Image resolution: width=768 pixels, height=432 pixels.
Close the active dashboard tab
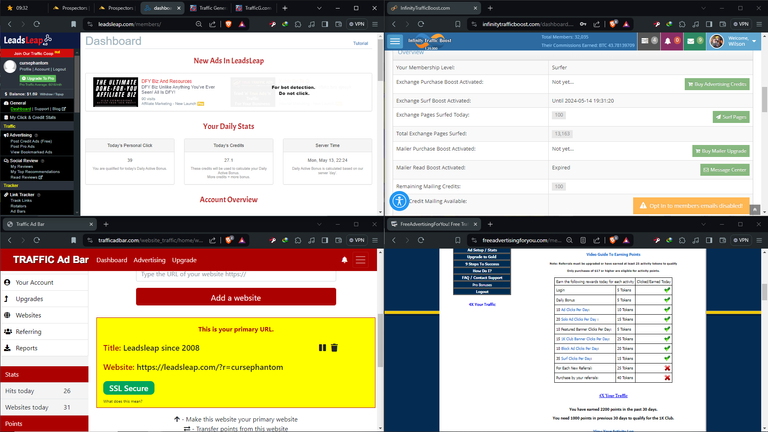179,8
